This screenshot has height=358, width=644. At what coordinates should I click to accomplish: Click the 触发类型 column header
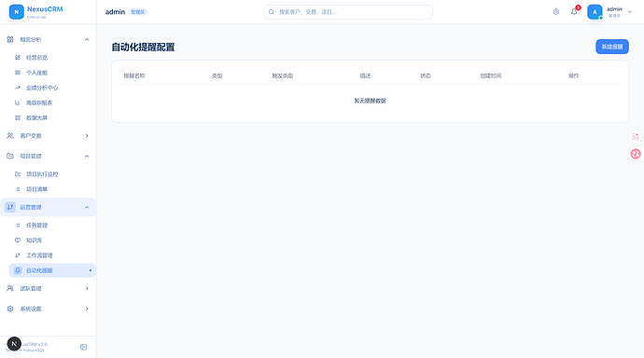coord(283,76)
